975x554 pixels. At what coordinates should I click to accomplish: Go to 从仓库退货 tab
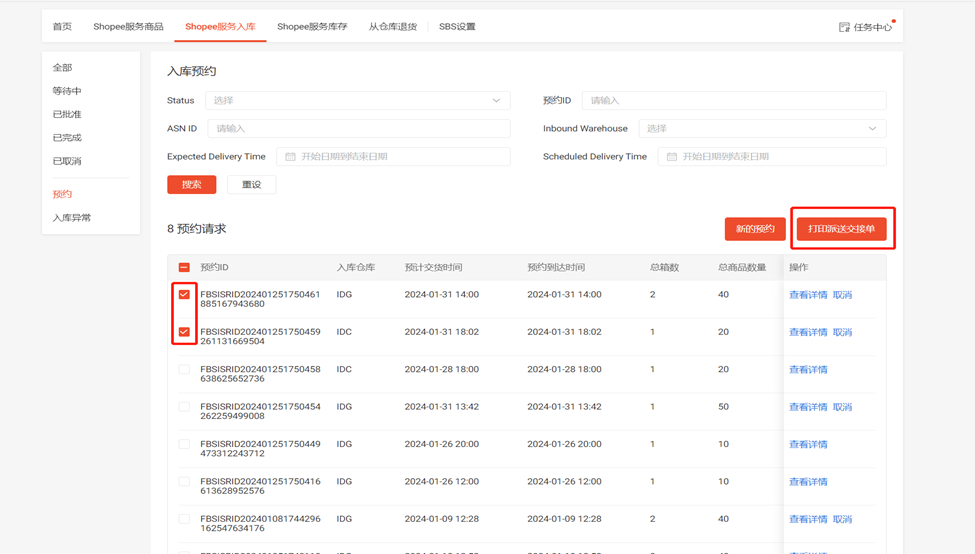tap(392, 27)
